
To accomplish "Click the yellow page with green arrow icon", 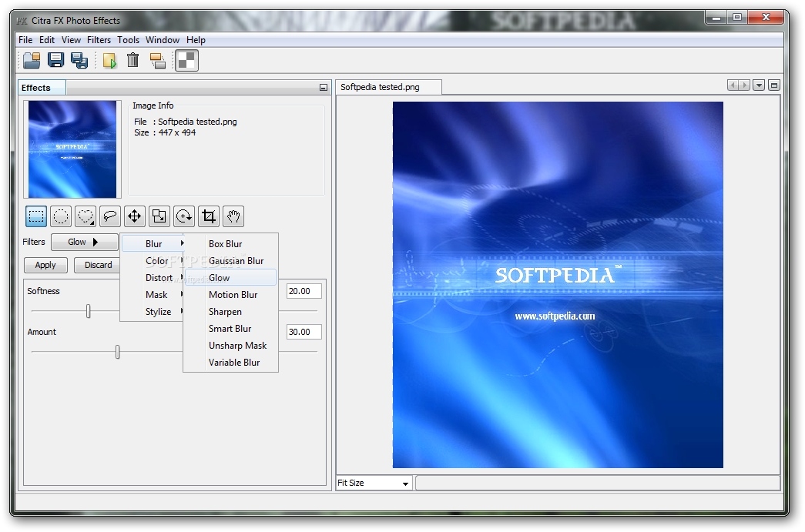I will pyautogui.click(x=109, y=61).
